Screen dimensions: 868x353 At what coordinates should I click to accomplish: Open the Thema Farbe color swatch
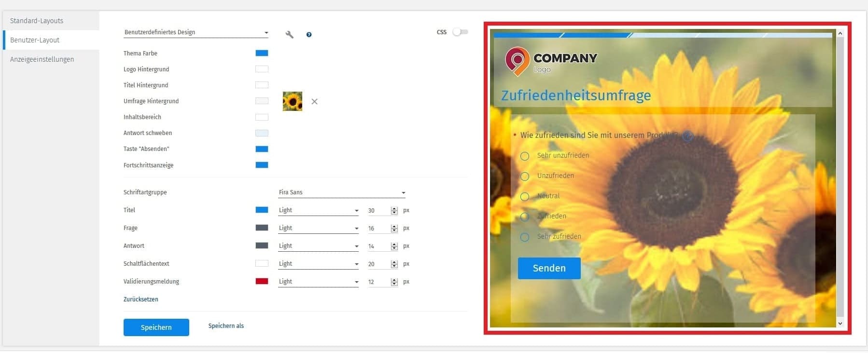(x=262, y=53)
